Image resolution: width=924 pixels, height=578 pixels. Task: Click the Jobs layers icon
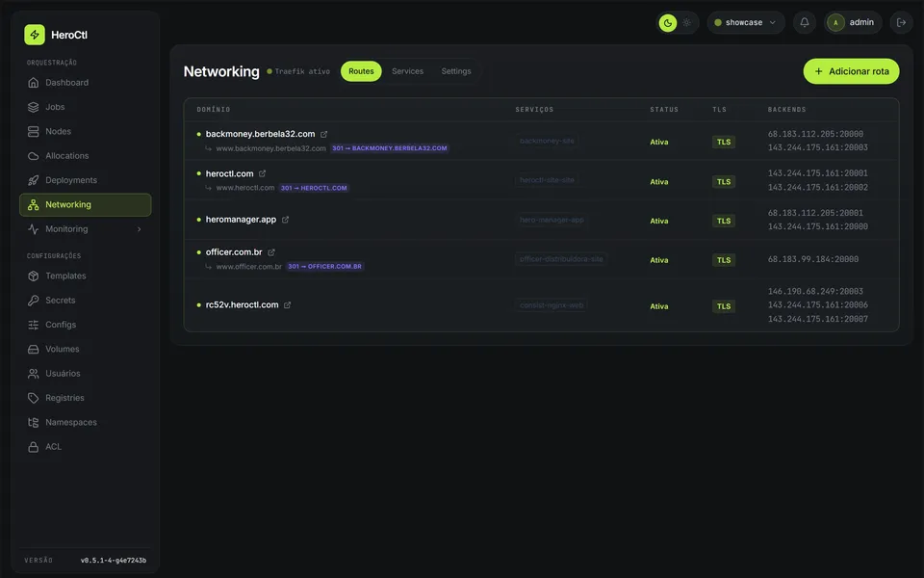[33, 107]
